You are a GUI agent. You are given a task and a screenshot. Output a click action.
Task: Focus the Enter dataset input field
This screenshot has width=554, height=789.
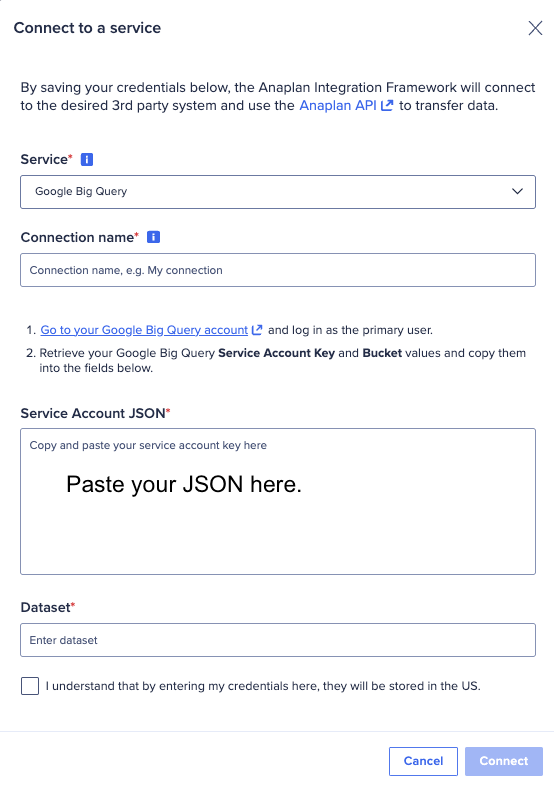point(278,640)
